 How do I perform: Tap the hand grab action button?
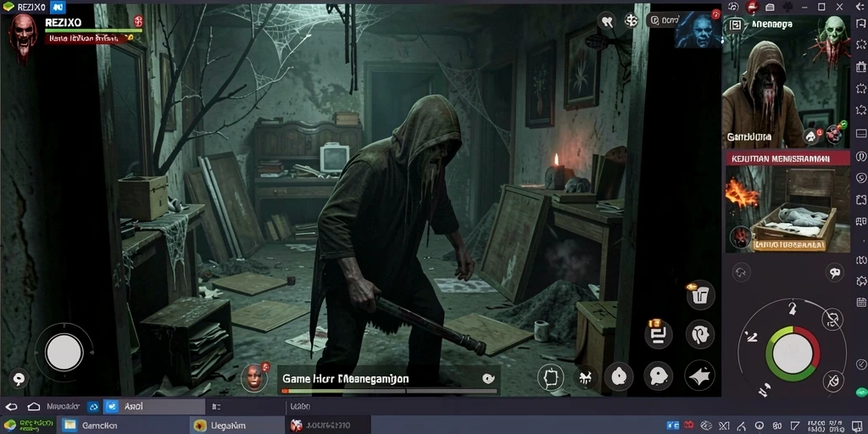coord(699,334)
